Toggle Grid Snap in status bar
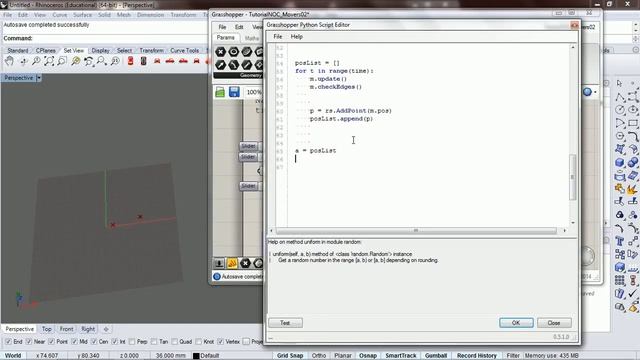The height and width of the screenshot is (360, 640). (290, 356)
